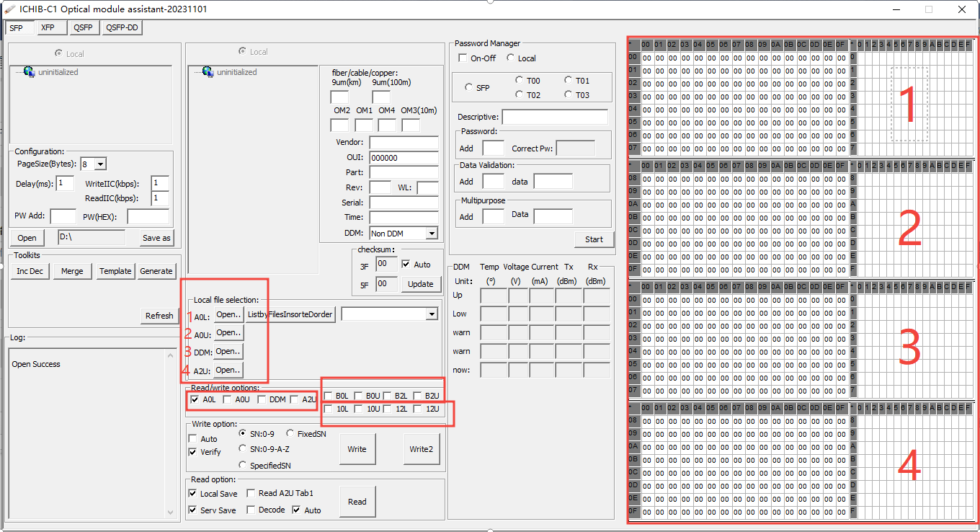Check DDM in Read/write options
980x532 pixels.
tap(262, 399)
